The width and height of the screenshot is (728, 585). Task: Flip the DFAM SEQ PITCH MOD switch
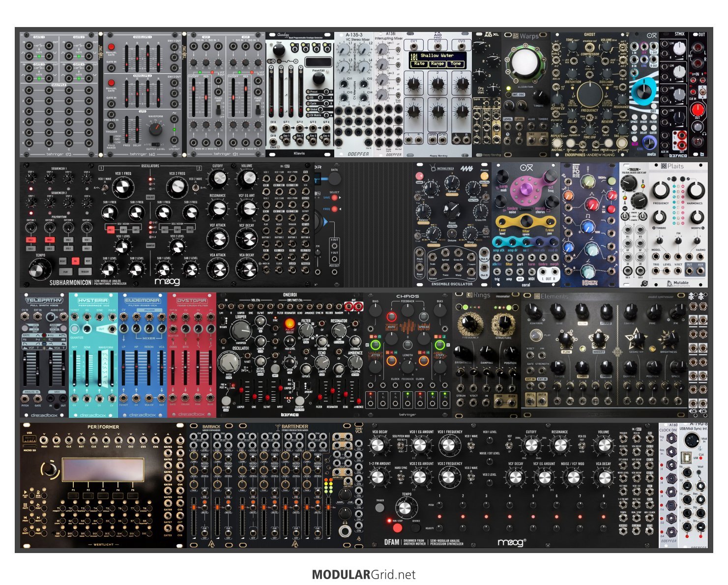(401, 445)
